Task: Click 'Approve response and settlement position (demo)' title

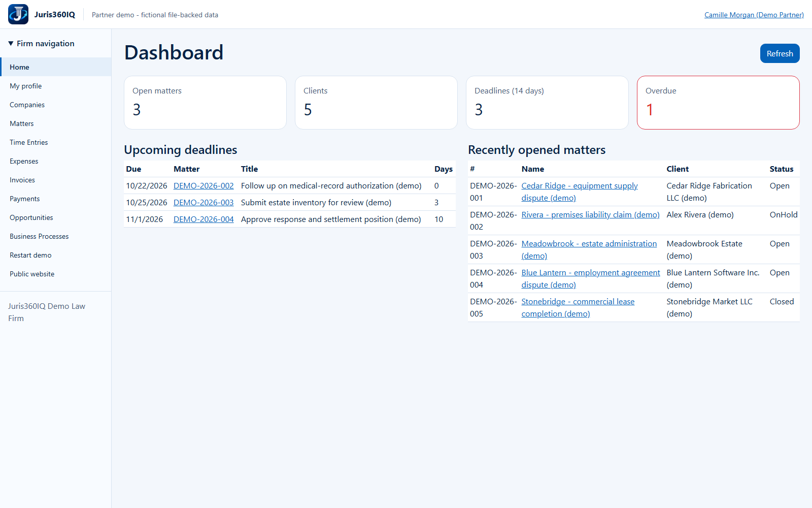Action: tap(331, 219)
